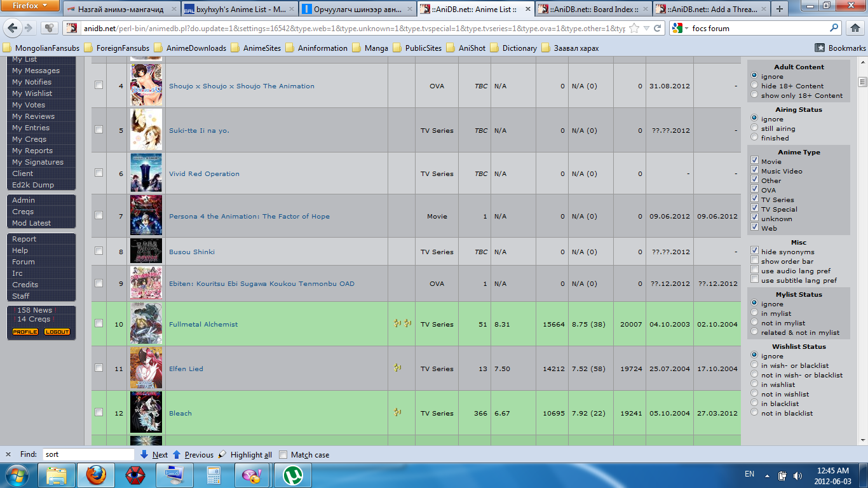
Task: Click the award icon beside Elfen Lied
Action: (x=398, y=368)
